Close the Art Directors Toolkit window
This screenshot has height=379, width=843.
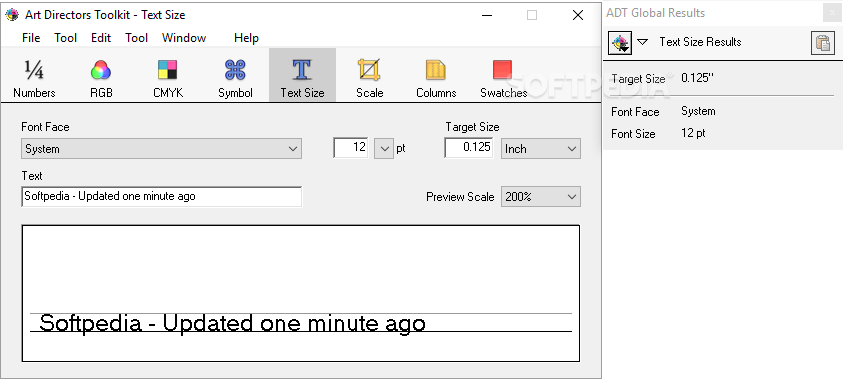point(578,15)
